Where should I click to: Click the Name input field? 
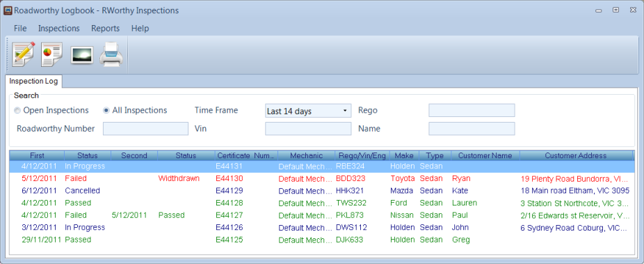click(472, 129)
